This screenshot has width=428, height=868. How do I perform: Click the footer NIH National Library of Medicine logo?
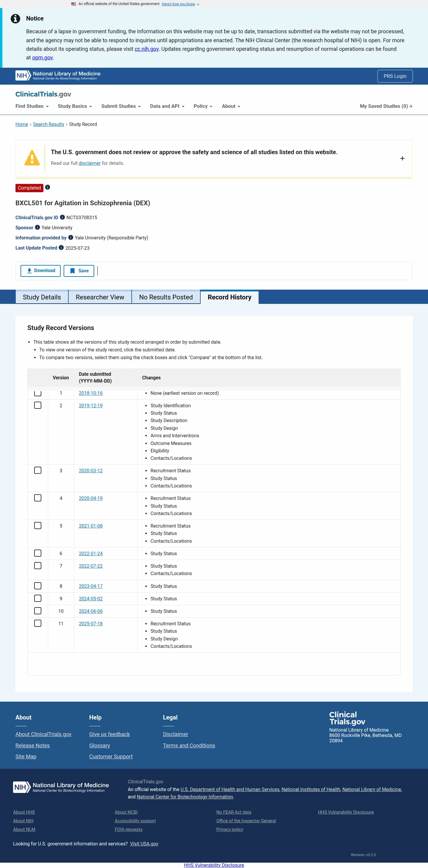[x=61, y=787]
